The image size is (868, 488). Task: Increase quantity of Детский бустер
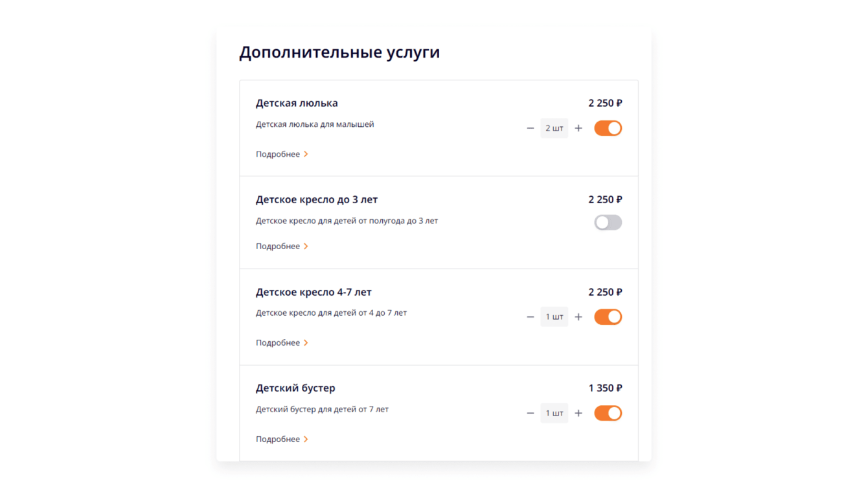coord(578,414)
